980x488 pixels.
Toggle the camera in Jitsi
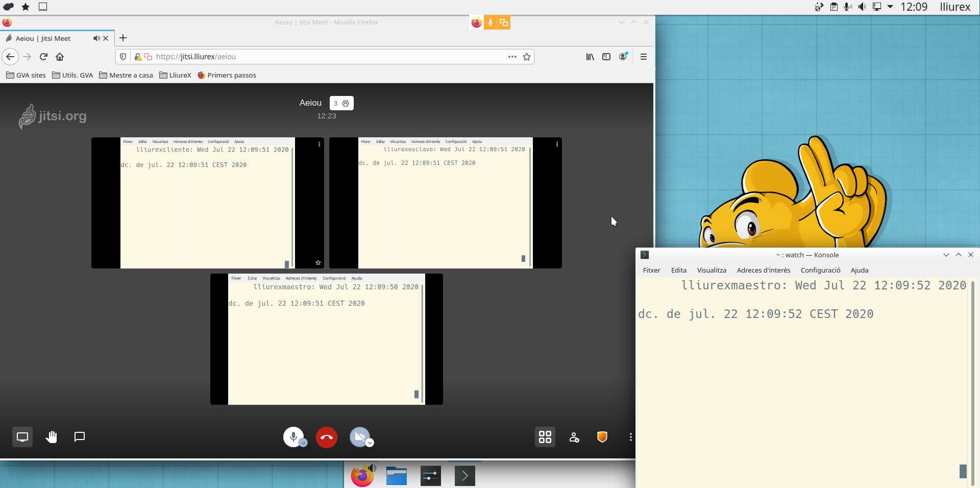pyautogui.click(x=360, y=437)
